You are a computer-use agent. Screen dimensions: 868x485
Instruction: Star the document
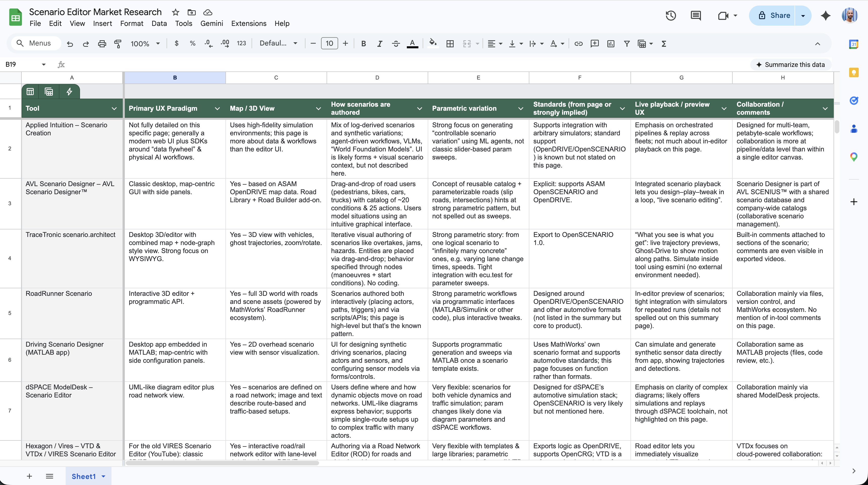(x=176, y=12)
